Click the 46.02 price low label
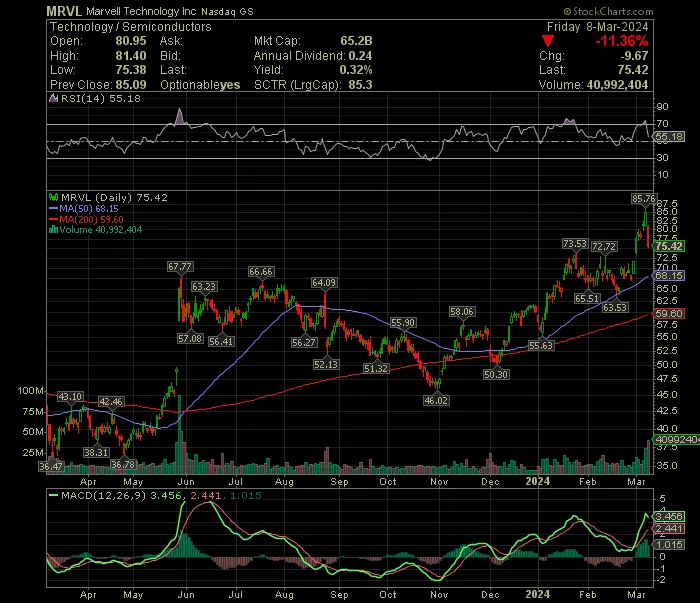Screen dimensions: 700x603 click(x=436, y=400)
